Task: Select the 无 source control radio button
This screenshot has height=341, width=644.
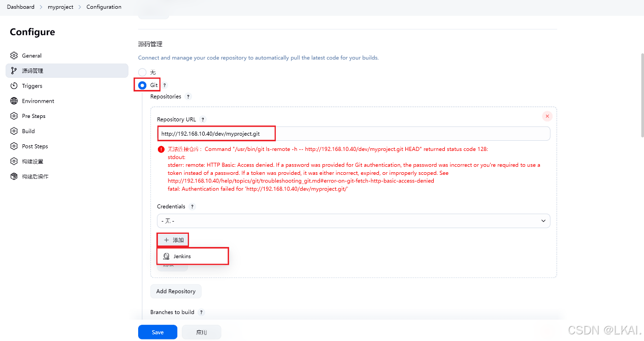Action: pos(142,72)
